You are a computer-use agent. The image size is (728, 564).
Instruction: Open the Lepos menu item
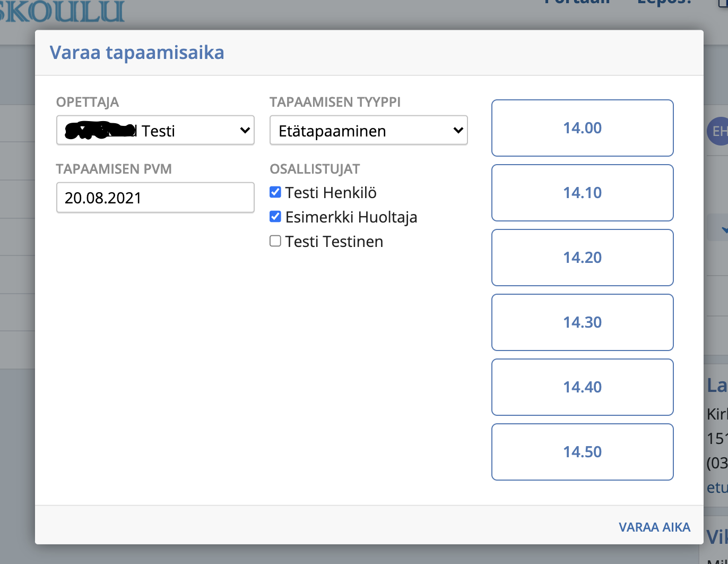click(664, 3)
